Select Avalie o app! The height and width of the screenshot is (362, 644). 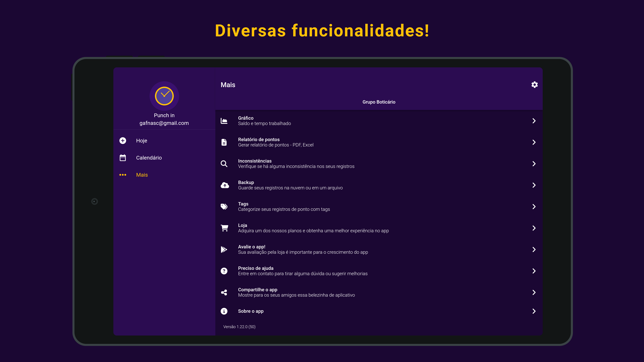(x=379, y=250)
